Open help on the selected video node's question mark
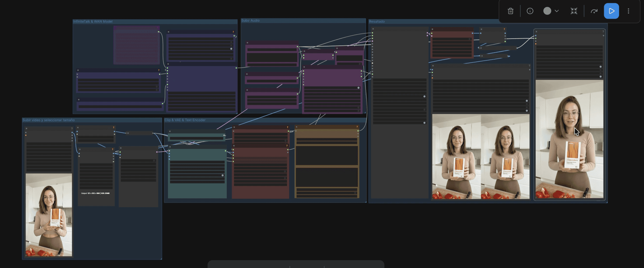This screenshot has width=644, height=268. (603, 31)
